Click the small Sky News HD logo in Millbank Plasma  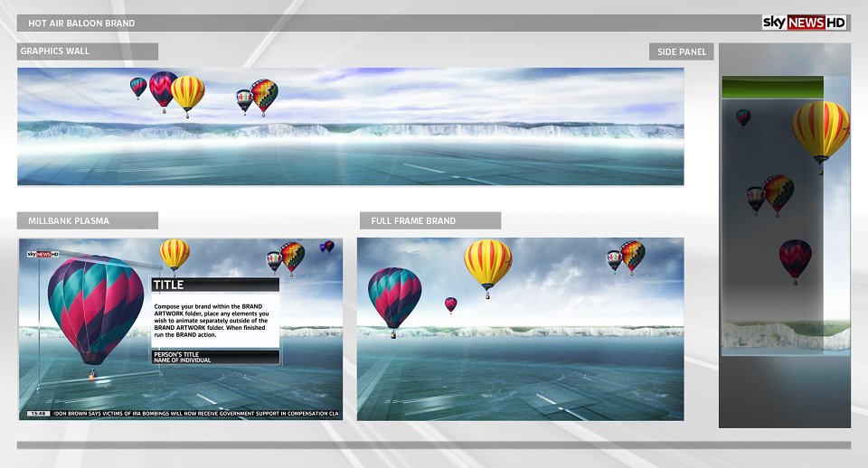43,255
